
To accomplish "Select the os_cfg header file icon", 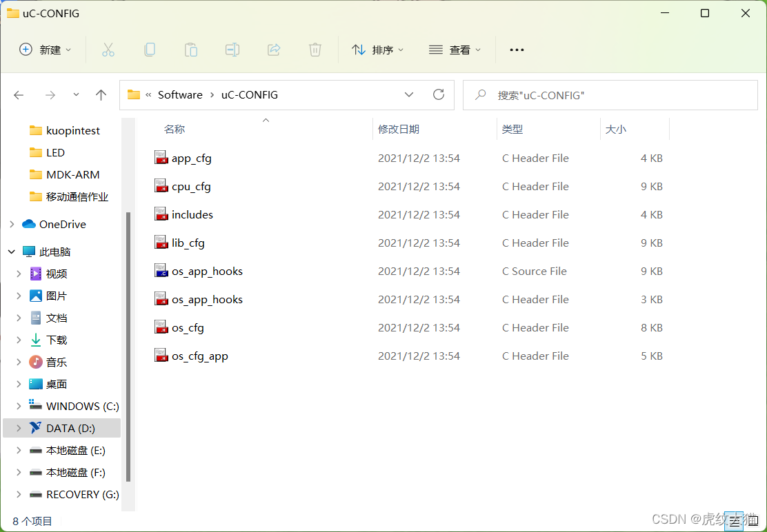I will point(161,327).
